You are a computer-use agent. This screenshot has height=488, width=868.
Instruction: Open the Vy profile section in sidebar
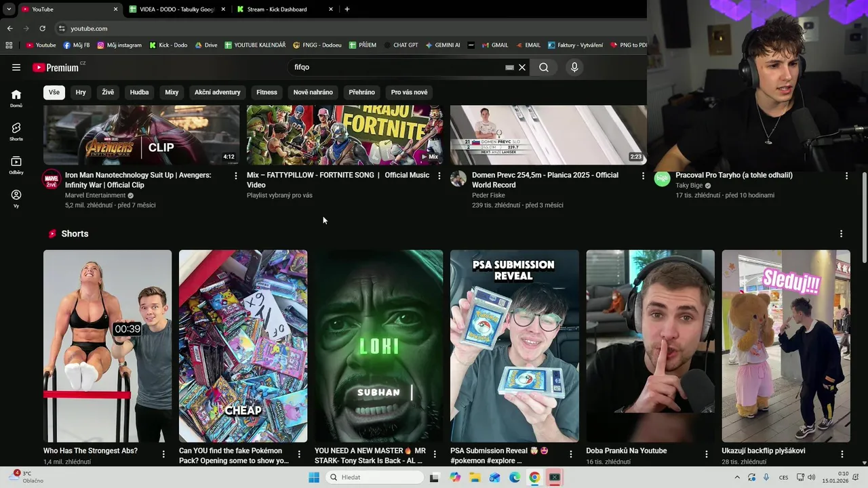(16, 199)
